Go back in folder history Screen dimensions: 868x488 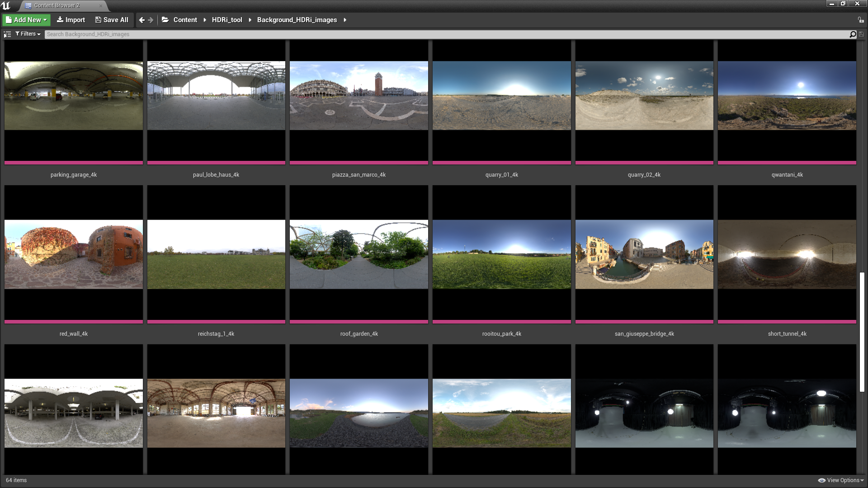coord(142,20)
